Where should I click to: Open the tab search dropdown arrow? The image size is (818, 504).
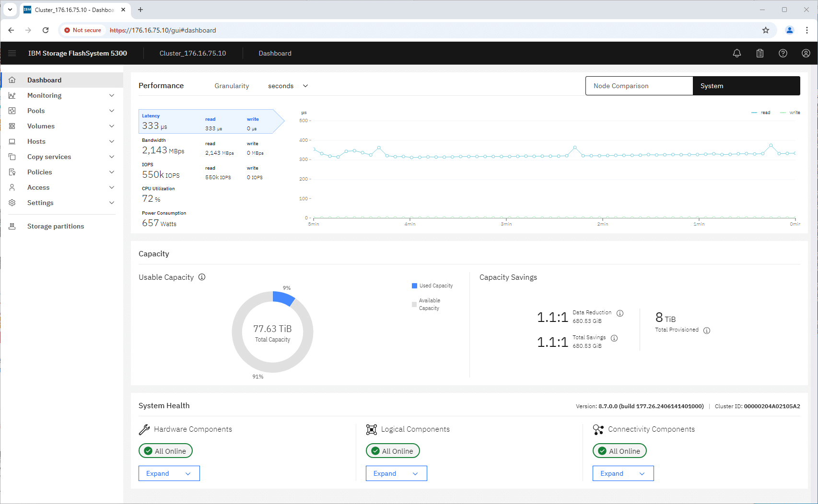pos(10,10)
